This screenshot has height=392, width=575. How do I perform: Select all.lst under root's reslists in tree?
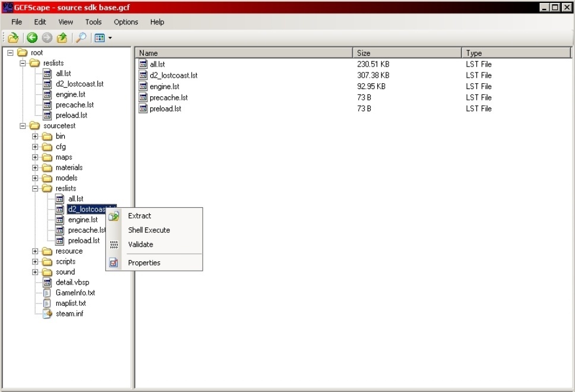click(64, 74)
